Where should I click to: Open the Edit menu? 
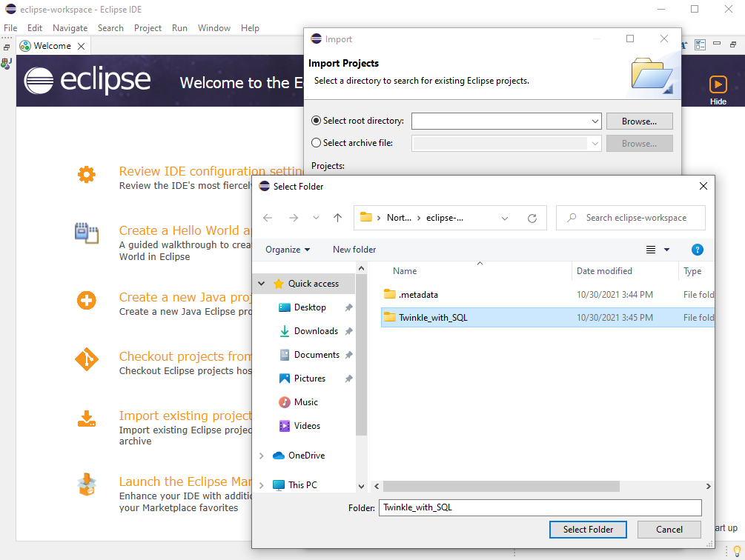(x=35, y=28)
